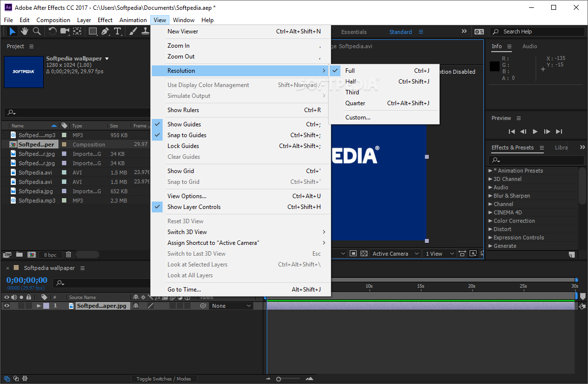The height and width of the screenshot is (384, 588).
Task: Select the Pen tool
Action: 106,31
